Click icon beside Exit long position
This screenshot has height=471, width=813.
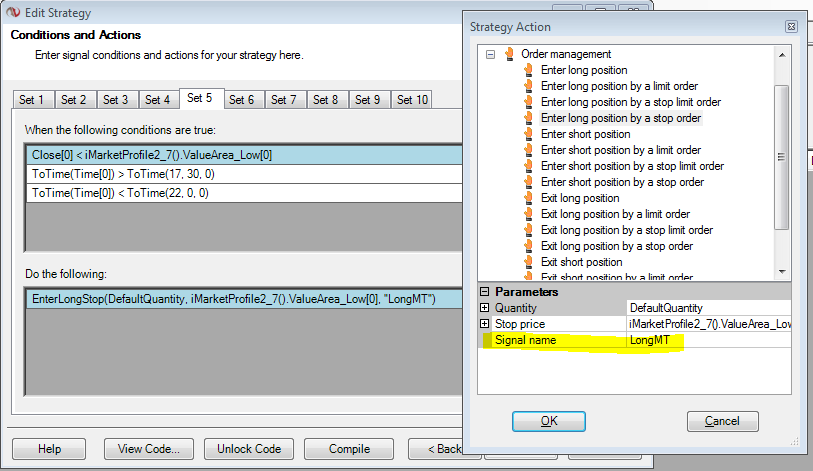528,198
